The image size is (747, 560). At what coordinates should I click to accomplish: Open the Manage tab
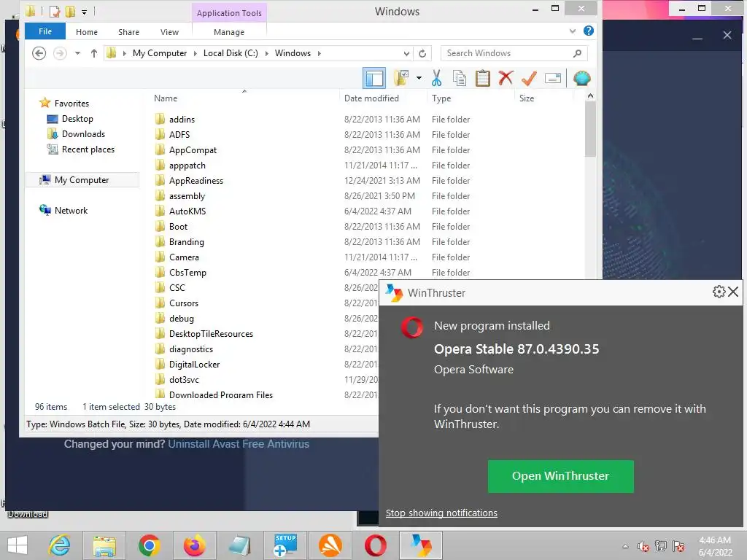pos(229,32)
